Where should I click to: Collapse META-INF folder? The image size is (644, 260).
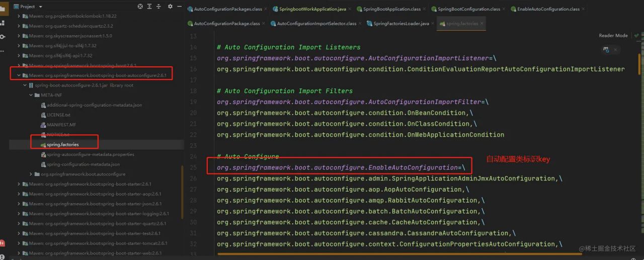[31, 95]
